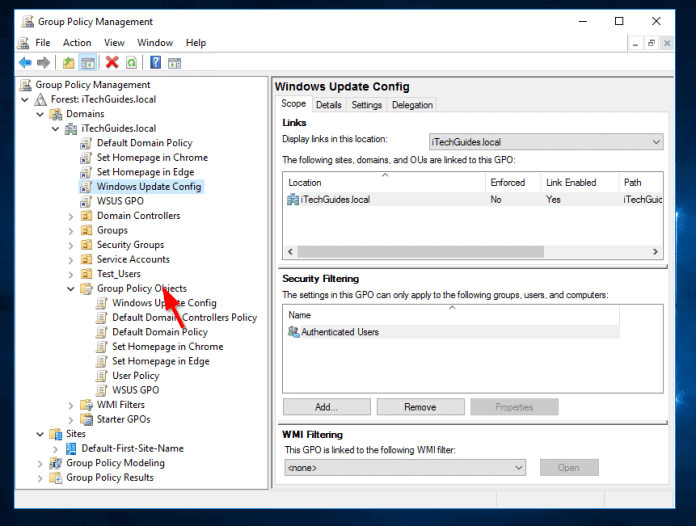Click the Group Policy Modeling icon
The width and height of the screenshot is (696, 526).
click(55, 463)
